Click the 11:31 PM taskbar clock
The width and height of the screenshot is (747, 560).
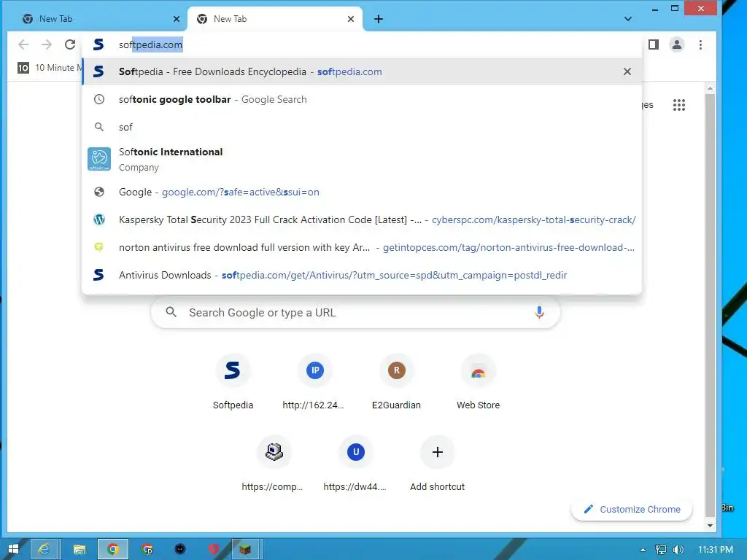pos(716,550)
